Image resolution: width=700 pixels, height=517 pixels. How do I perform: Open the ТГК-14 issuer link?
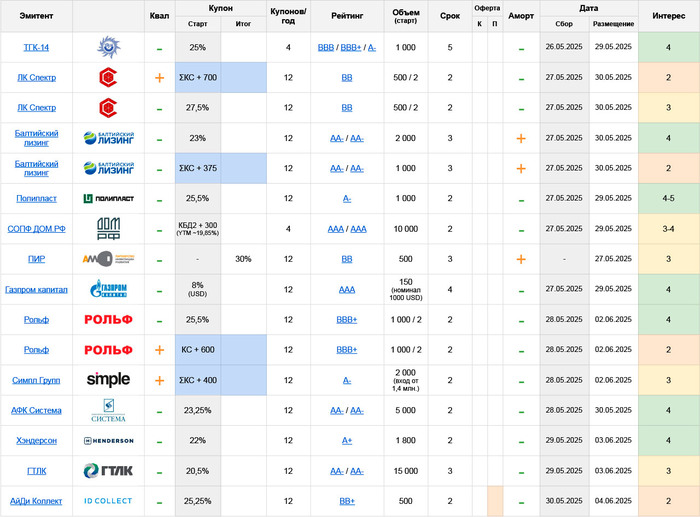[36, 47]
